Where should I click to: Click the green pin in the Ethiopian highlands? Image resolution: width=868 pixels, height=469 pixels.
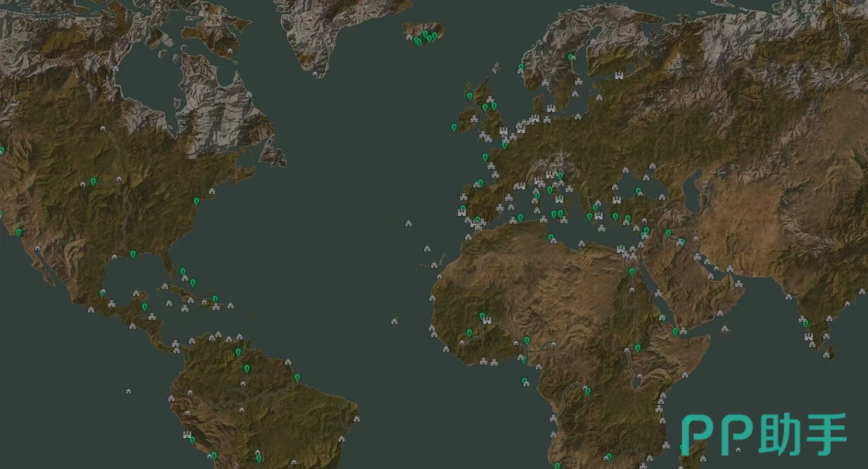[x=638, y=349]
